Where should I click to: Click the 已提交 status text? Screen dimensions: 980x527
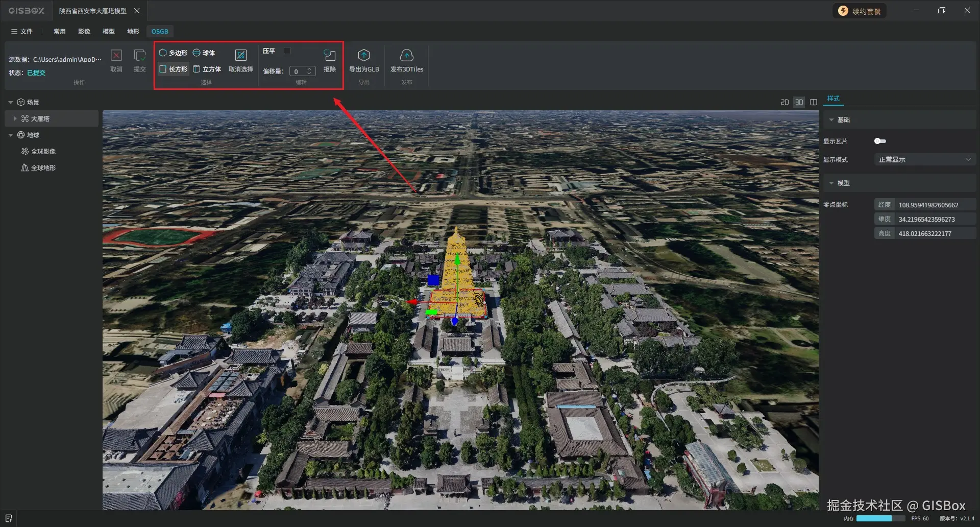click(36, 73)
